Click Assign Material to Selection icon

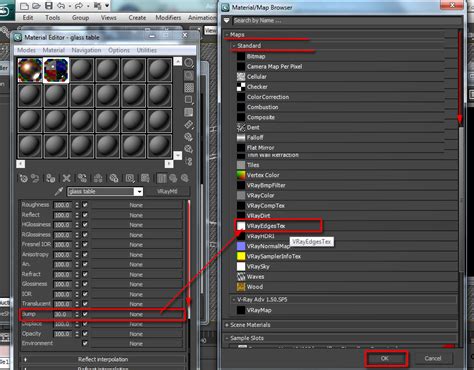pyautogui.click(x=51, y=178)
